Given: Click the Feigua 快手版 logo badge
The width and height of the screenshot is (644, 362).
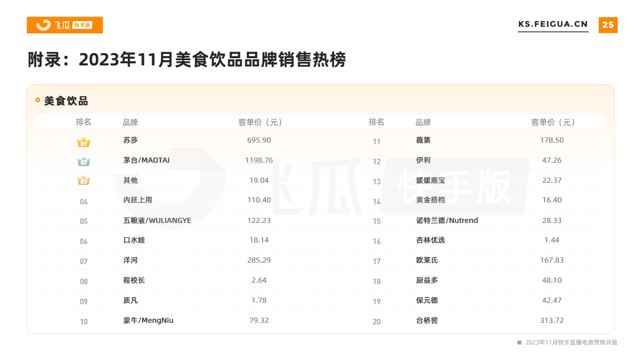Looking at the screenshot, I should (65, 25).
